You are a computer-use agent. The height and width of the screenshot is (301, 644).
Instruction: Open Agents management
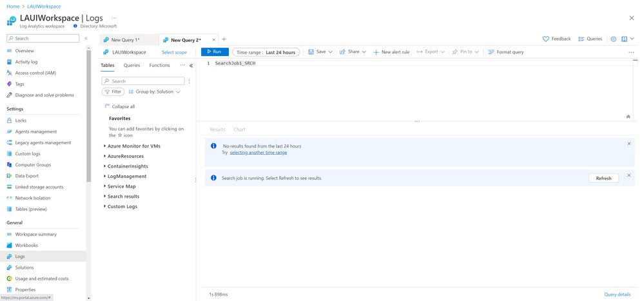click(x=35, y=132)
